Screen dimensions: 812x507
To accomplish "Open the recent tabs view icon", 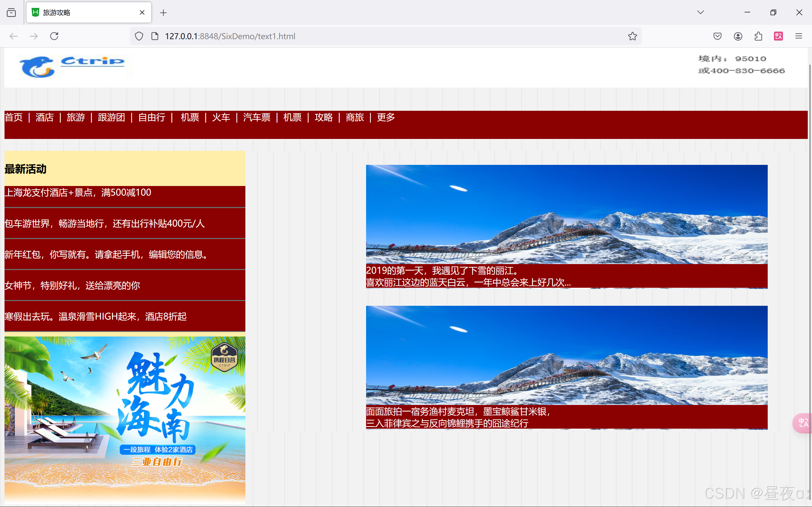I will click(11, 13).
